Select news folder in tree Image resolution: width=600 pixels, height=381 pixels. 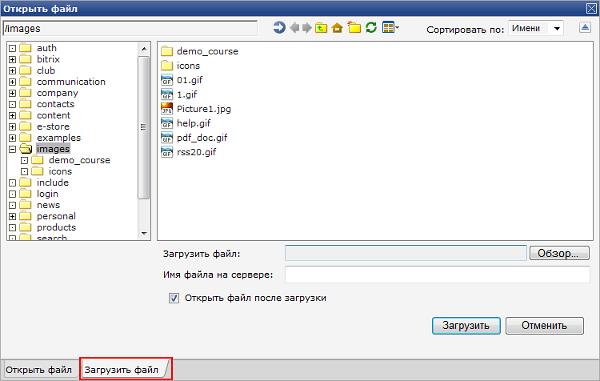pos(48,205)
